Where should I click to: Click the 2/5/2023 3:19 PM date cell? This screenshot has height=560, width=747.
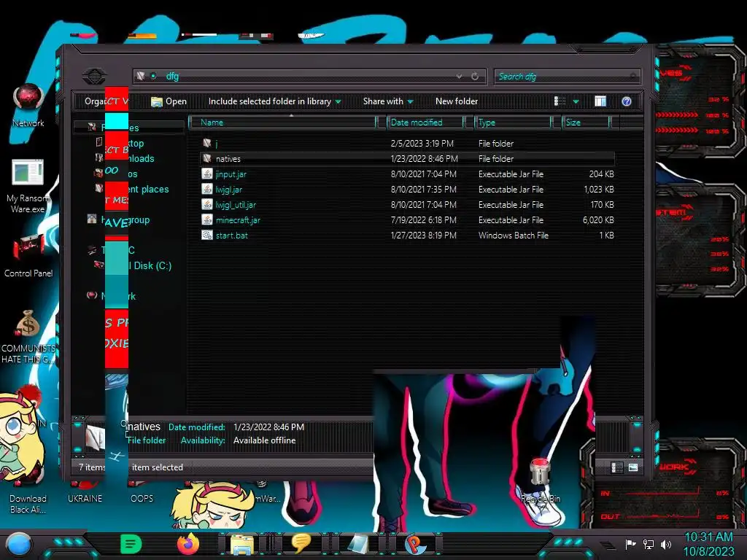(422, 144)
